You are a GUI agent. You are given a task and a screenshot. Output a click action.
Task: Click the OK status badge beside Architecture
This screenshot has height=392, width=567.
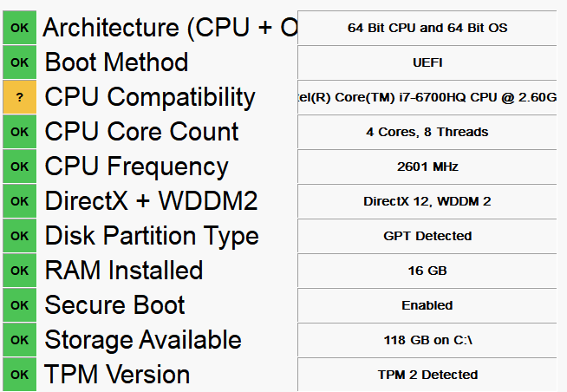(x=20, y=28)
